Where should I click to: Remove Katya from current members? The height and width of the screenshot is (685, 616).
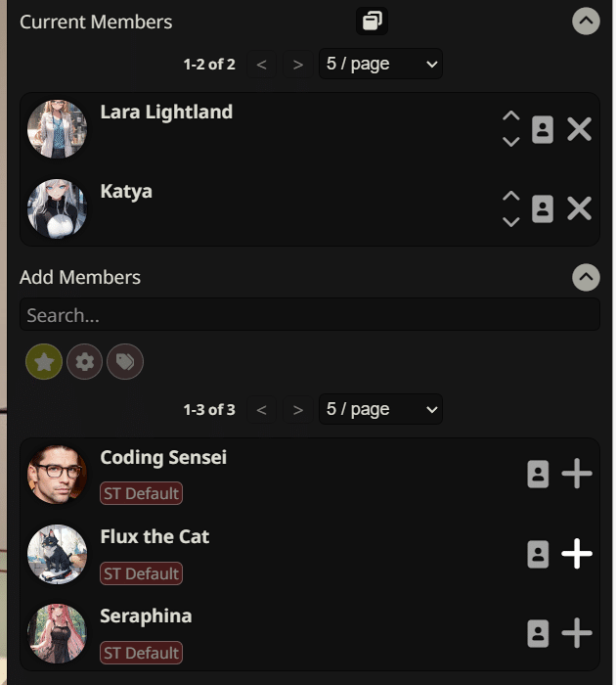tap(579, 208)
